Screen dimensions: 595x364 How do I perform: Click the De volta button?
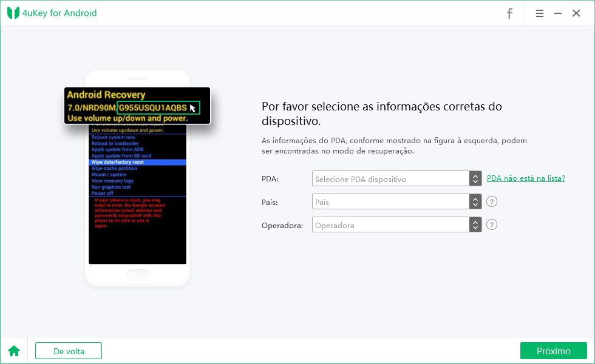[69, 351]
